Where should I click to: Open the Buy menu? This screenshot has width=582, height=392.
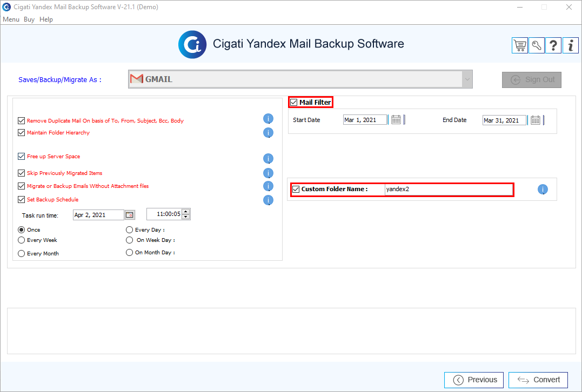click(29, 19)
